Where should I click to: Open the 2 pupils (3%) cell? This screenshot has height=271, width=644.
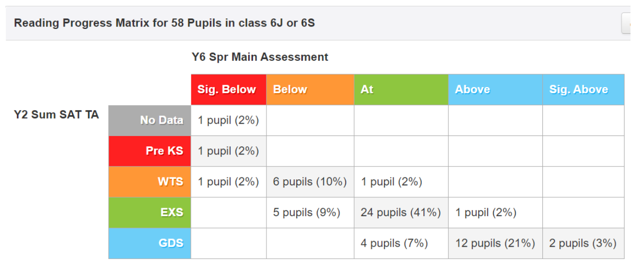583,244
